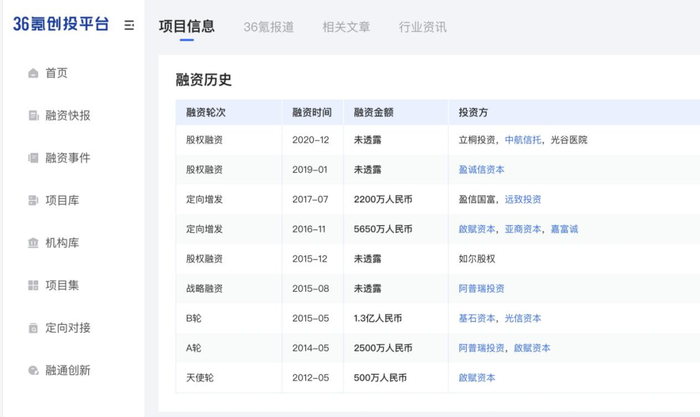Click 亚商资本 in the 2016-11 row

(524, 229)
